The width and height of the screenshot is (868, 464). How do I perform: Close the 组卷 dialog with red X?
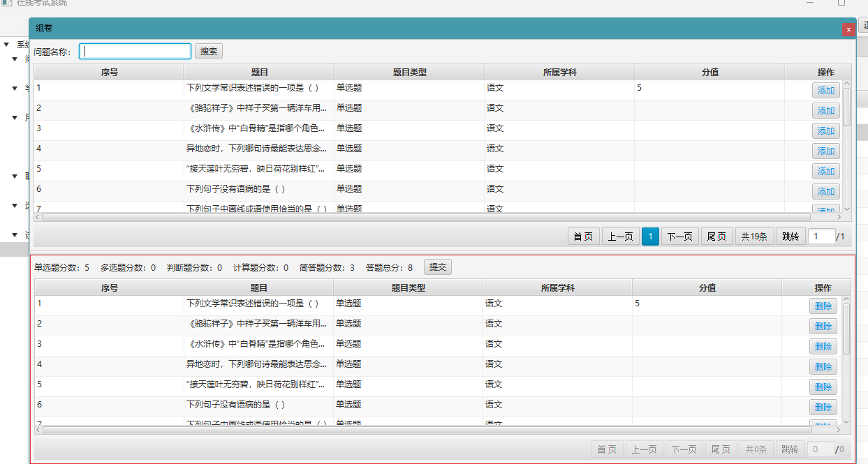pyautogui.click(x=848, y=29)
